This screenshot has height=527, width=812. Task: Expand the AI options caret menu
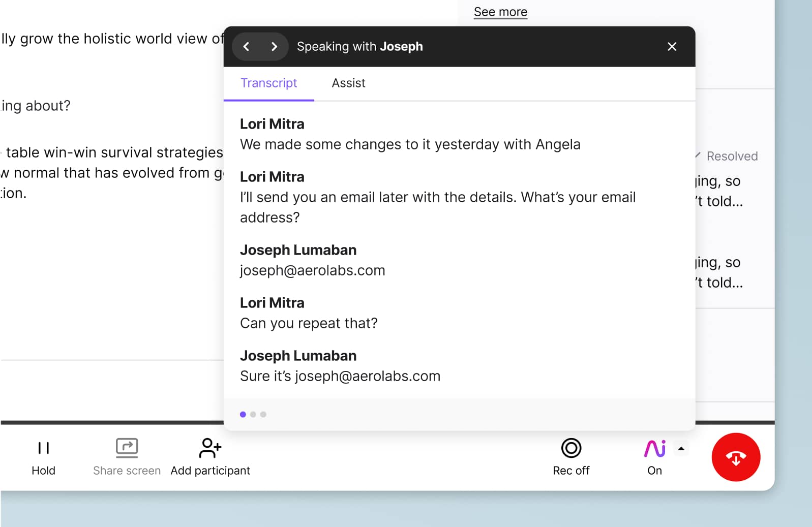(x=681, y=449)
